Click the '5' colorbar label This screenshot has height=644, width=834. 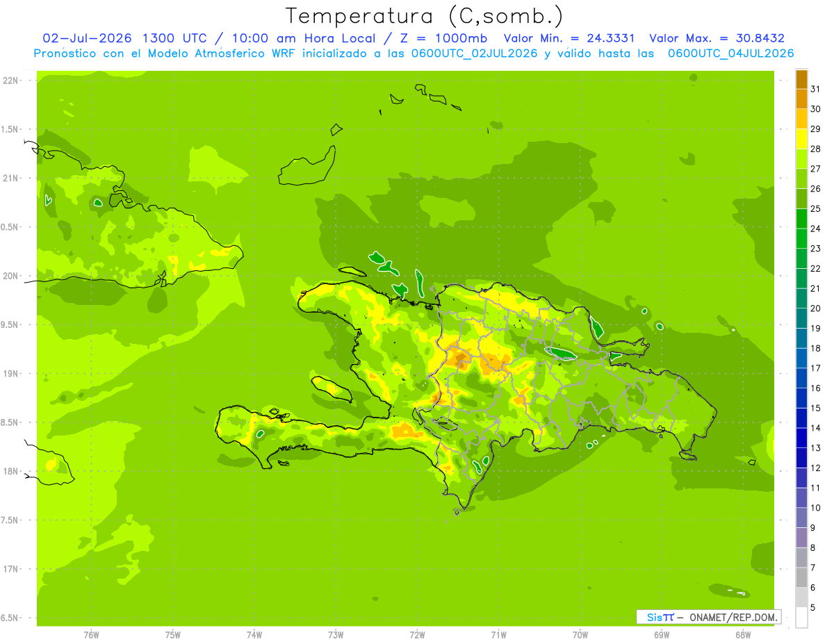point(813,608)
